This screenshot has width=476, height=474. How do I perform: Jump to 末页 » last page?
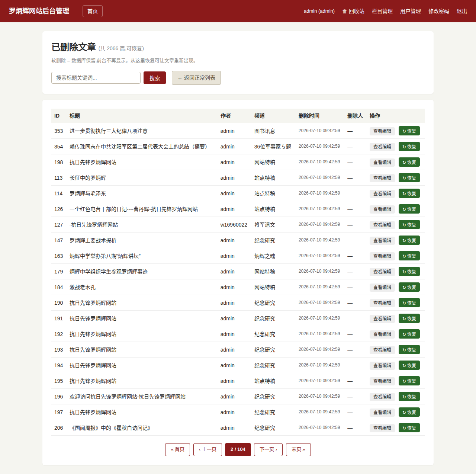coord(298,449)
